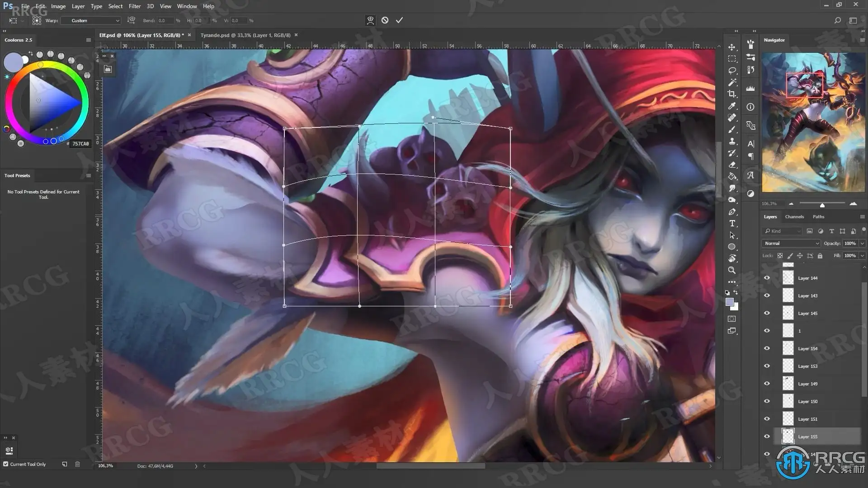Click the Navigator preview thumbnail
868x488 pixels.
coord(813,122)
